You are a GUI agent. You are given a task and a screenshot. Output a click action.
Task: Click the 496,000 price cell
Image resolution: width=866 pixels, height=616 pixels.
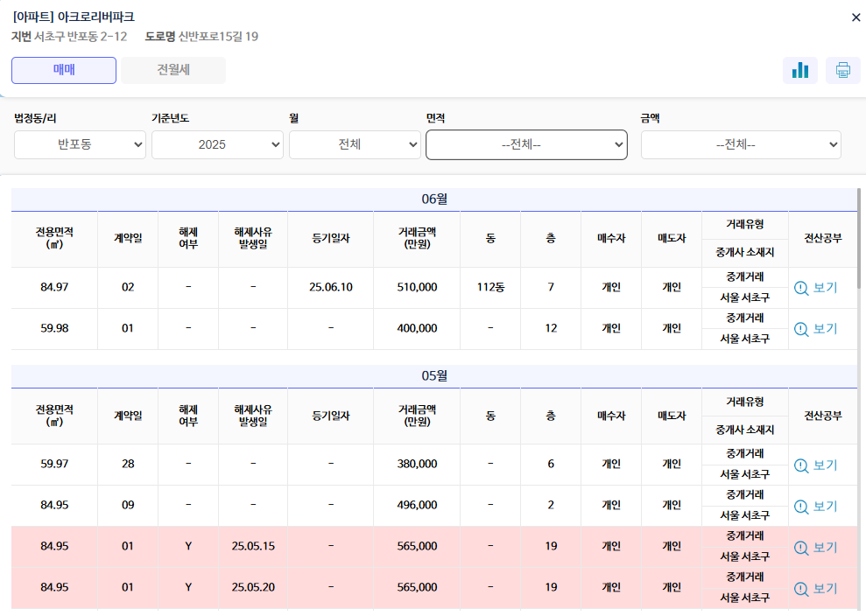(417, 505)
